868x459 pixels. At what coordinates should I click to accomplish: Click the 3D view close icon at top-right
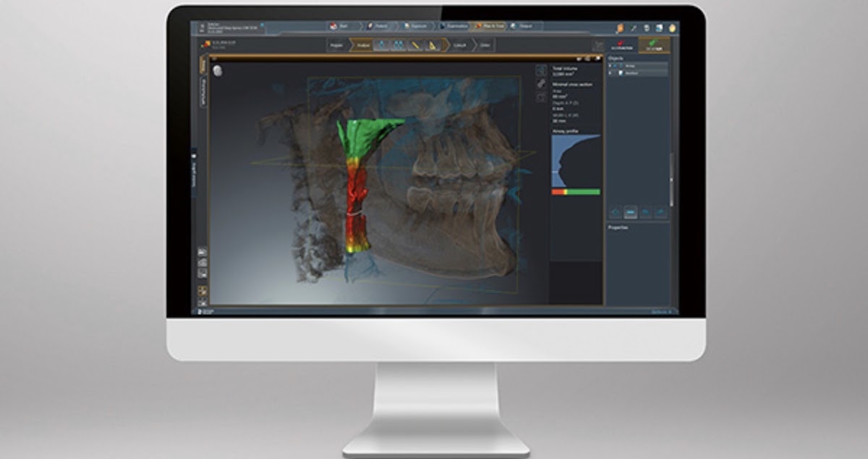click(x=597, y=57)
